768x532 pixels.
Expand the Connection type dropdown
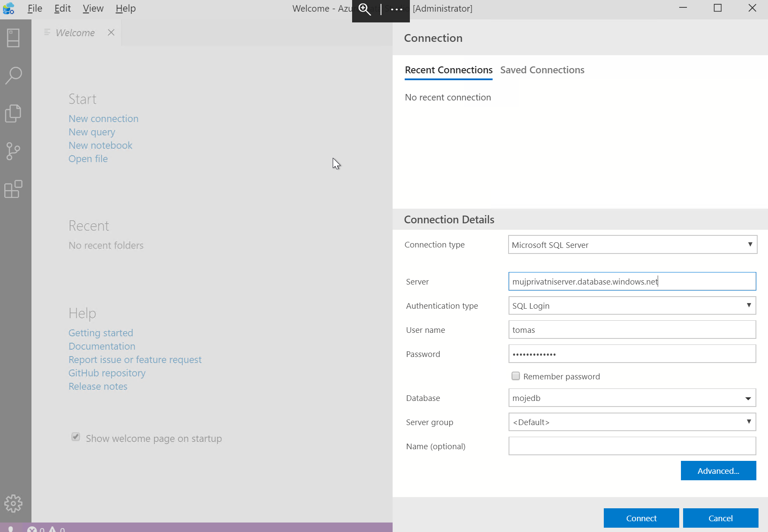(x=633, y=244)
